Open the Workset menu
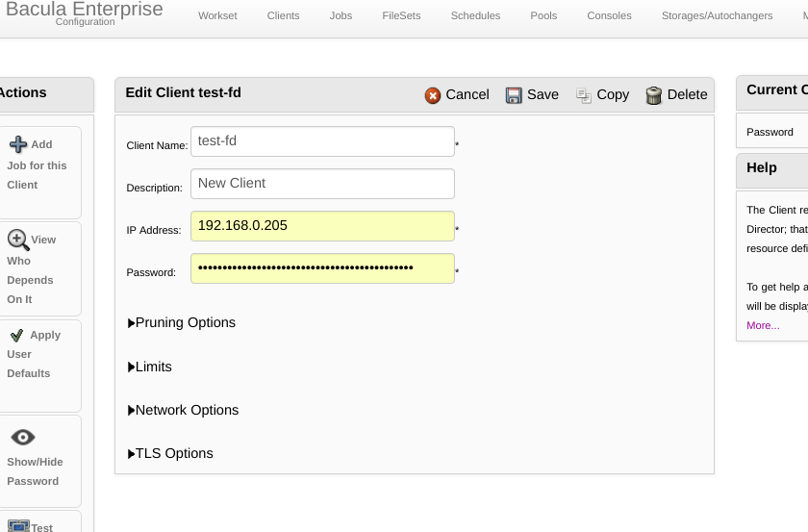This screenshot has height=532, width=808. click(x=217, y=16)
